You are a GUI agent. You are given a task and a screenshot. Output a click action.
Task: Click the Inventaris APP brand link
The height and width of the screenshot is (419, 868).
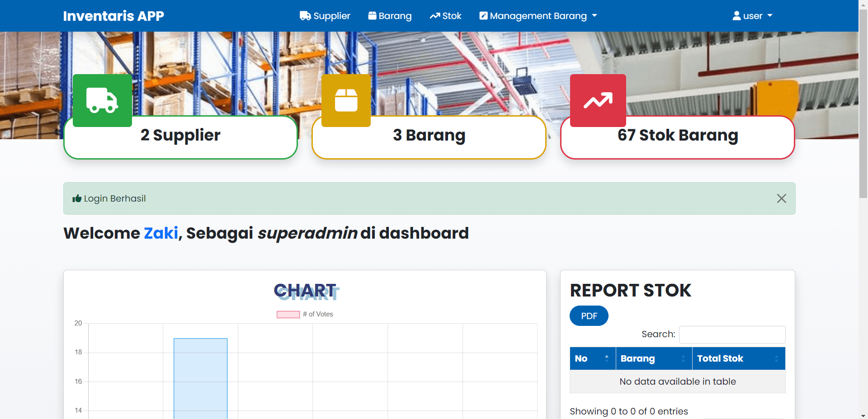pos(113,16)
